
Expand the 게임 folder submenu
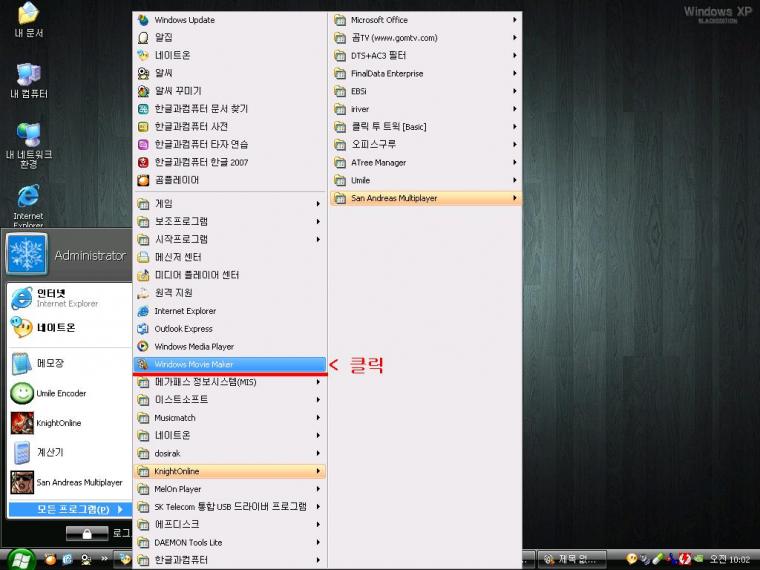[229, 204]
